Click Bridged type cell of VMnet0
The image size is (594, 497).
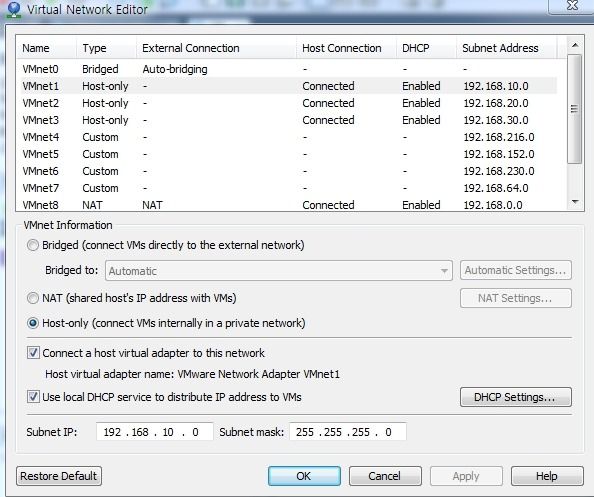(100, 69)
